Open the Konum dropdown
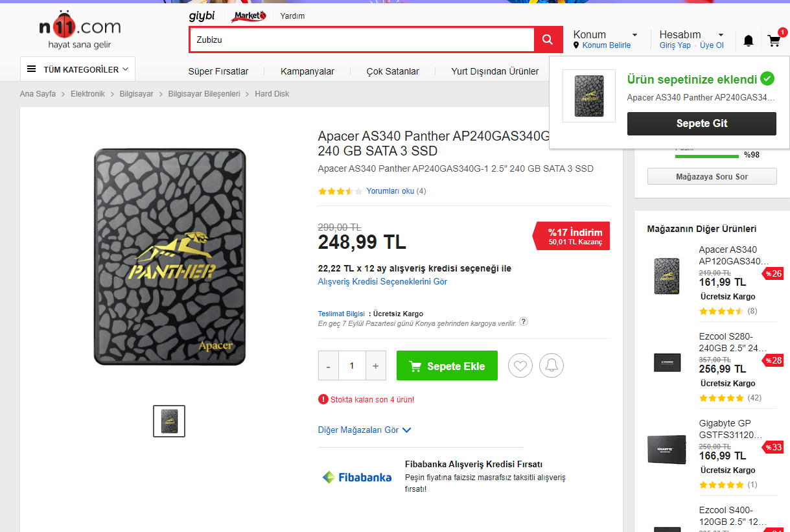The height and width of the screenshot is (532, 790). click(x=605, y=35)
